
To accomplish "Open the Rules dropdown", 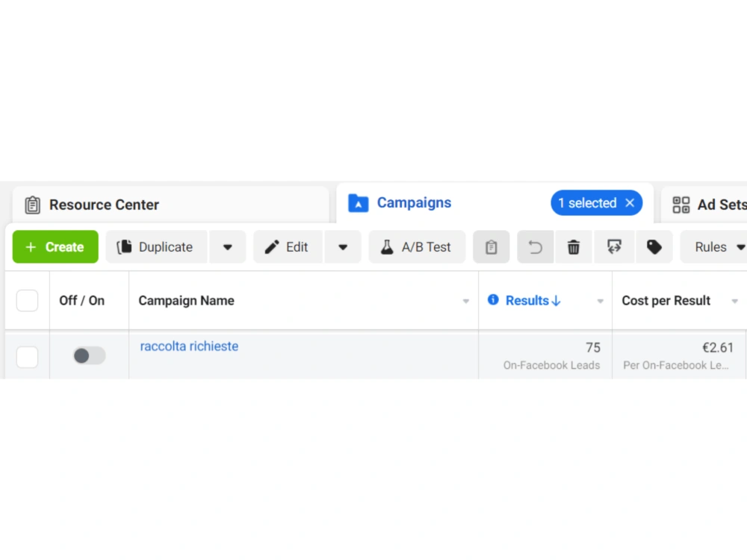I will pyautogui.click(x=715, y=246).
